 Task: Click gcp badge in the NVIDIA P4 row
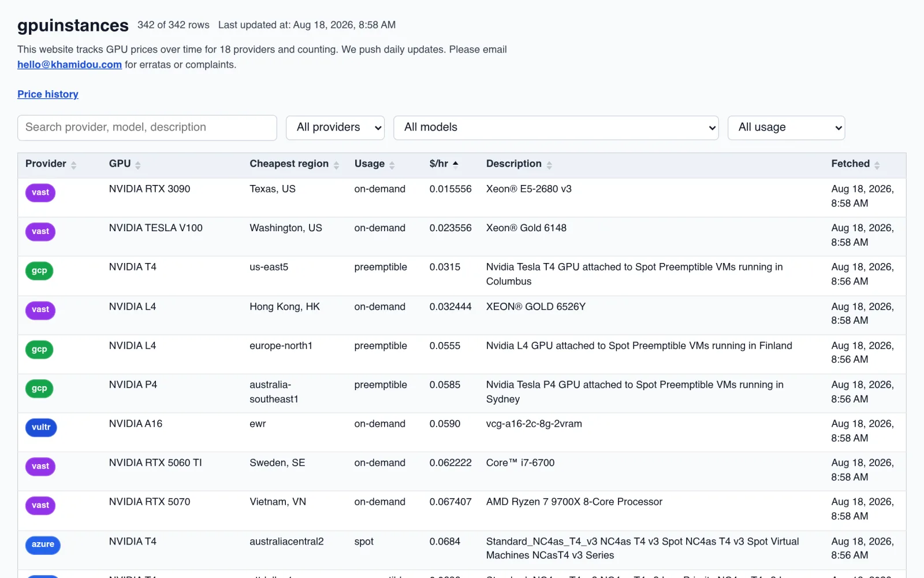point(39,388)
